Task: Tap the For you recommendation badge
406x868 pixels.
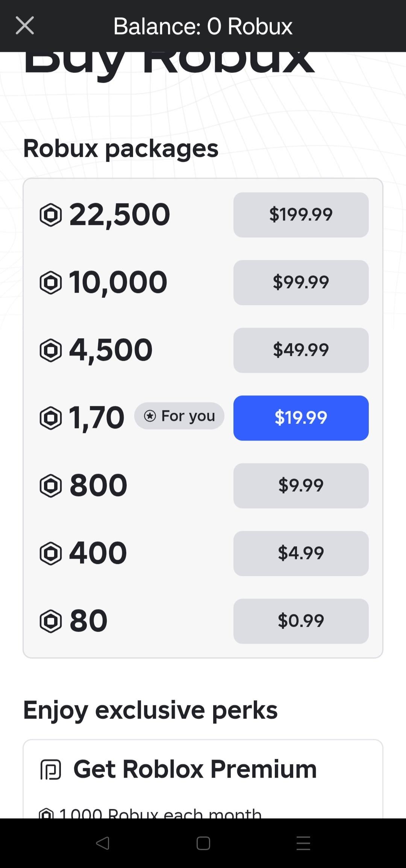Action: 179,416
